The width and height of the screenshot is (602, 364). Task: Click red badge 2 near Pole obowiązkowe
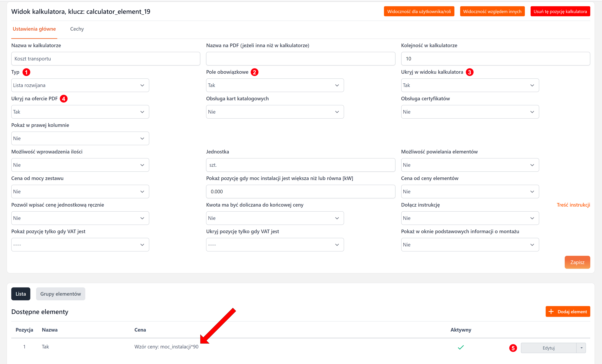coord(255,72)
